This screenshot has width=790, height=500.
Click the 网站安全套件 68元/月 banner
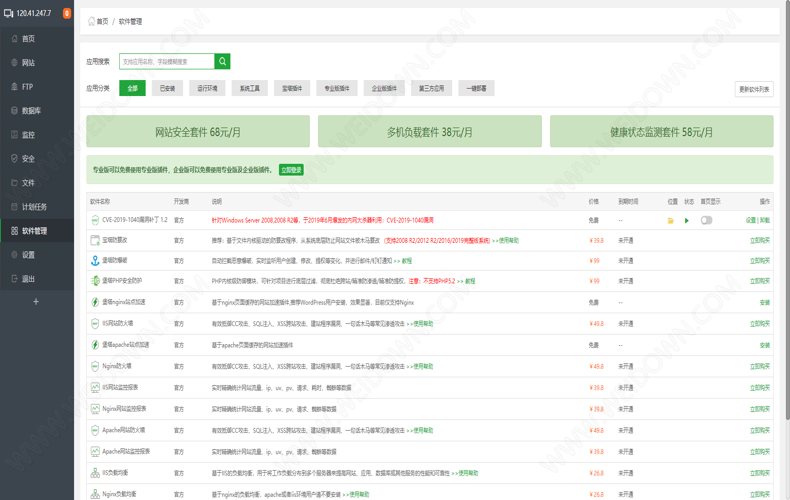(198, 132)
